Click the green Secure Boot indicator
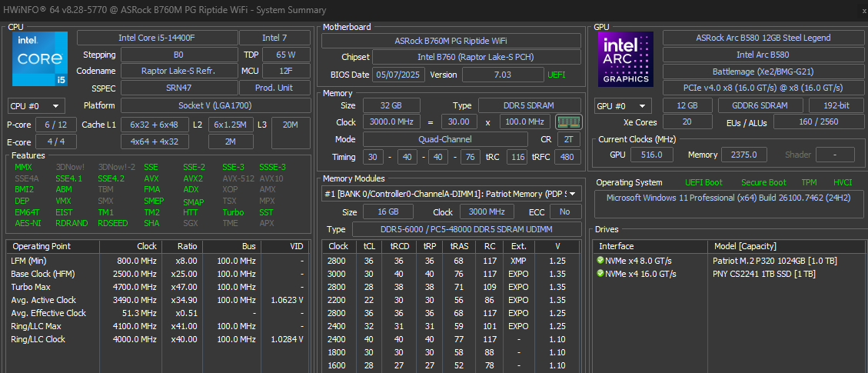The width and height of the screenshot is (868, 373). pos(763,182)
